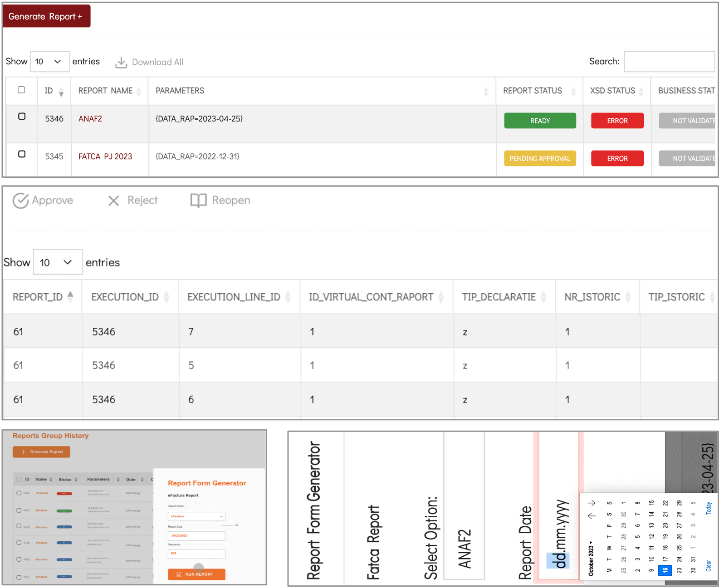Open top table Show entries dropdown

[50, 62]
